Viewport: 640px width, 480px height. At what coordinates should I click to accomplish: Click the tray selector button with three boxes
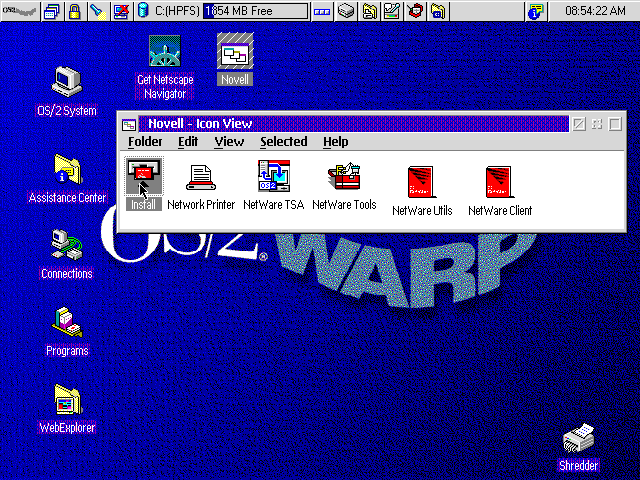[x=322, y=11]
